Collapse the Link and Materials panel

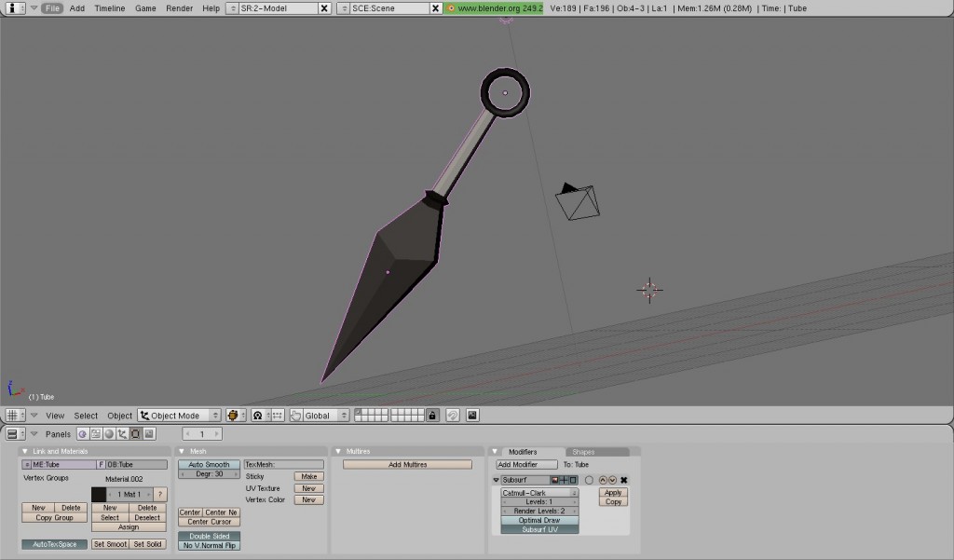point(25,452)
